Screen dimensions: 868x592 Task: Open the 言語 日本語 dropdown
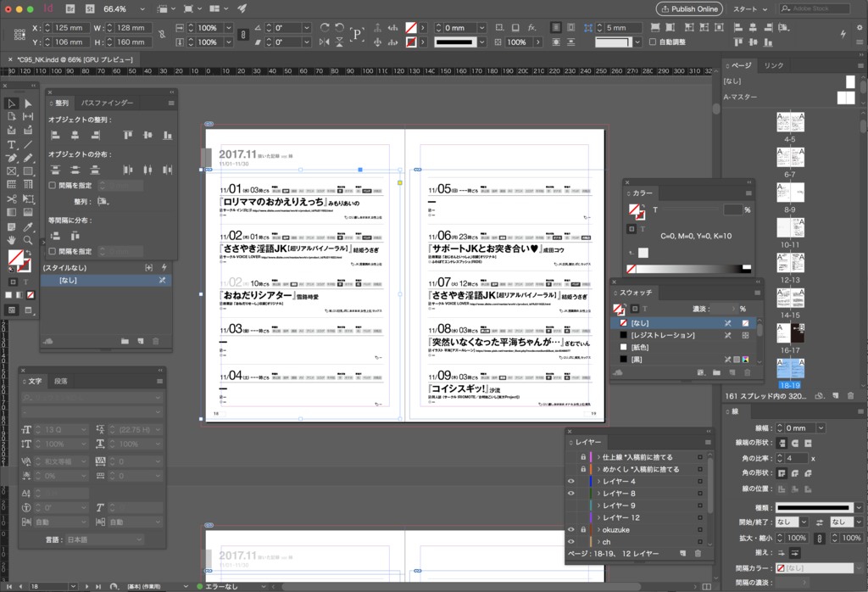tap(104, 539)
